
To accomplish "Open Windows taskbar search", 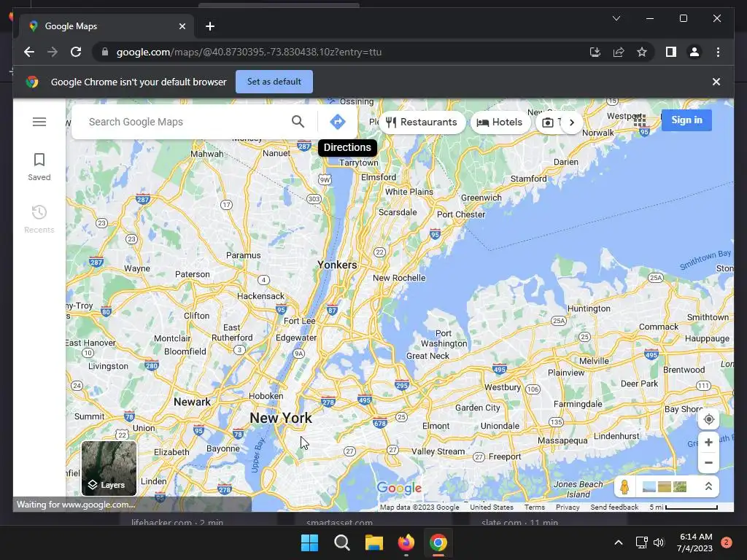I will pyautogui.click(x=342, y=542).
